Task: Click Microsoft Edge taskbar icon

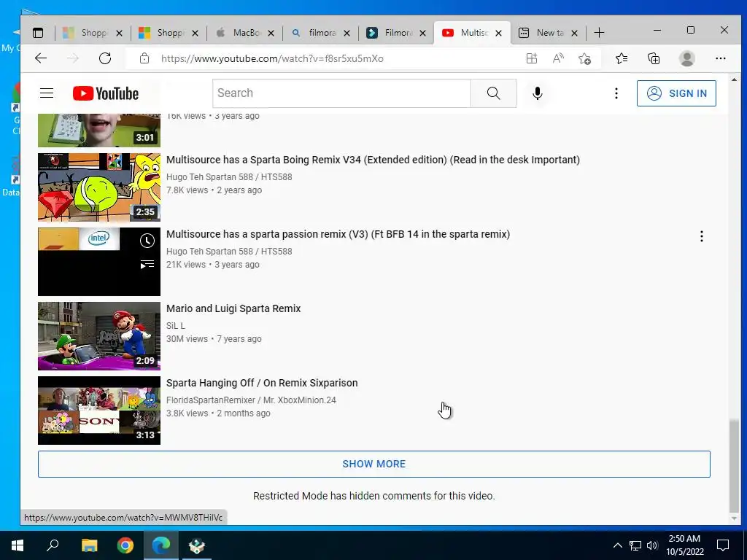Action: coord(161,545)
